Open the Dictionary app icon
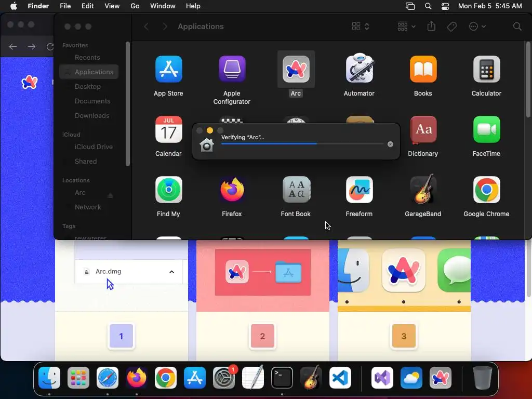532x399 pixels. 423,129
